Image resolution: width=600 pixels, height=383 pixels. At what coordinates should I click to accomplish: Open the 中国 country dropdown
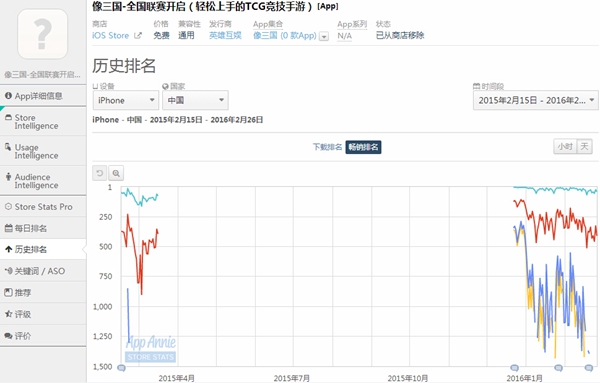click(x=196, y=100)
